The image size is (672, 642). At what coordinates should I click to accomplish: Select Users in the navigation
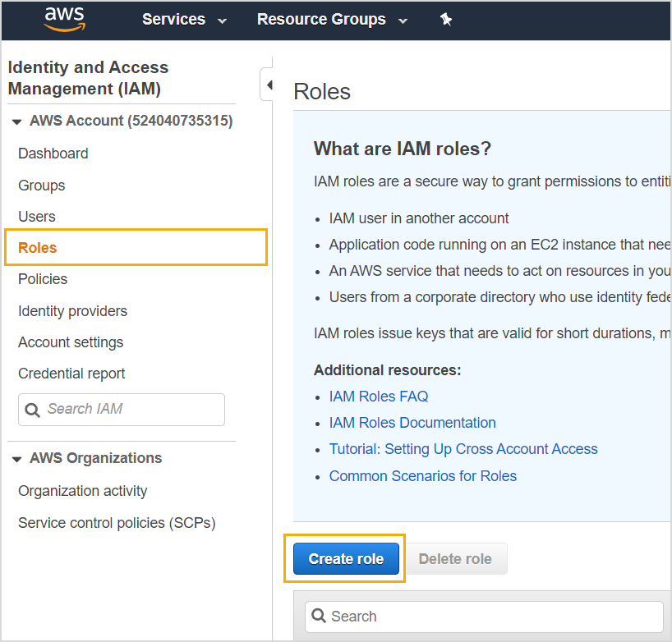tap(37, 217)
